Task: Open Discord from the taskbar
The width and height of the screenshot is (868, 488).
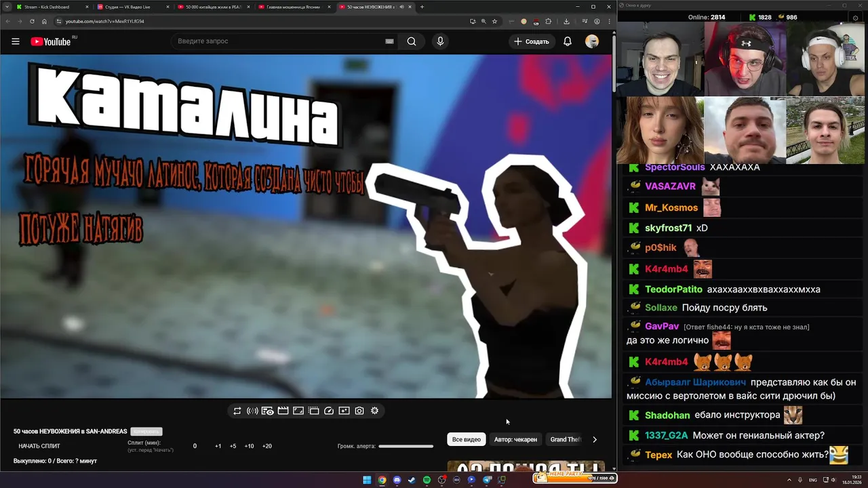Action: pyautogui.click(x=397, y=480)
